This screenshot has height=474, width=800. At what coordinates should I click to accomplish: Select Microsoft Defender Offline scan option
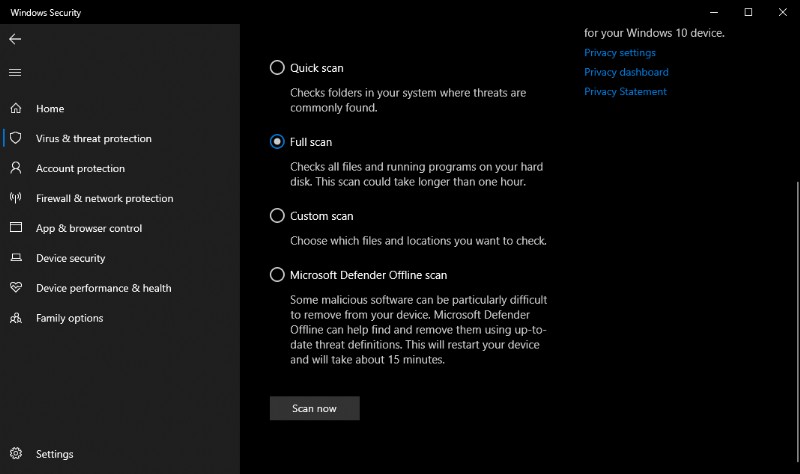click(x=277, y=275)
